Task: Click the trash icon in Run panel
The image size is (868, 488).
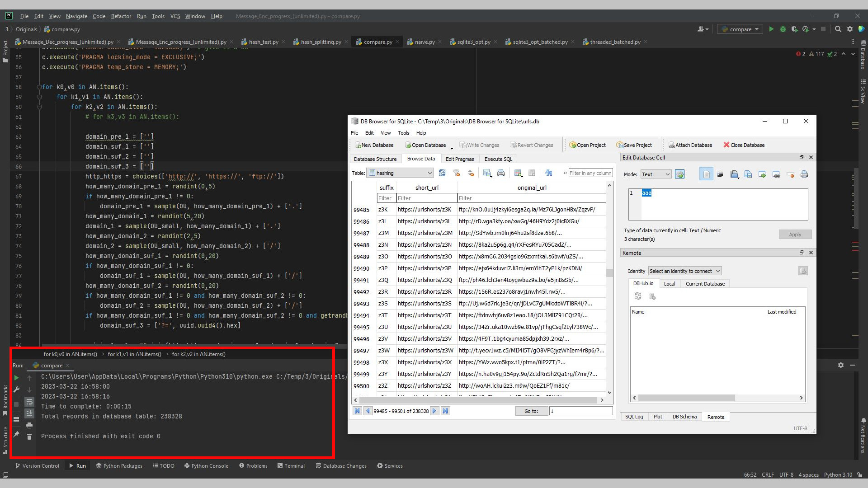Action: click(29, 436)
